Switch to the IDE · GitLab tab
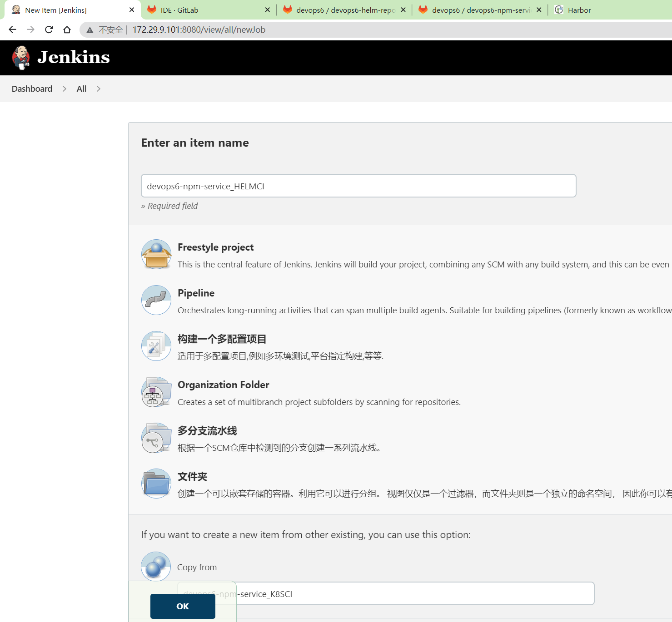672x622 pixels. (209, 10)
